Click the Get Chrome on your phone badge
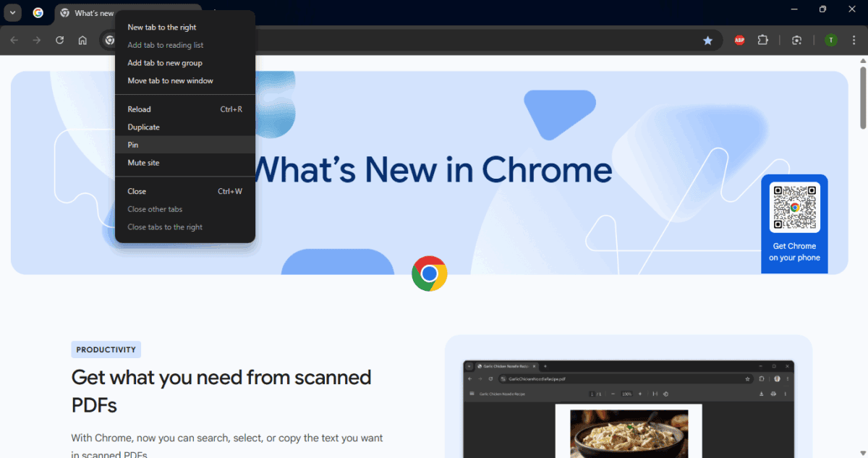Viewport: 868px width, 458px height. pos(794,223)
